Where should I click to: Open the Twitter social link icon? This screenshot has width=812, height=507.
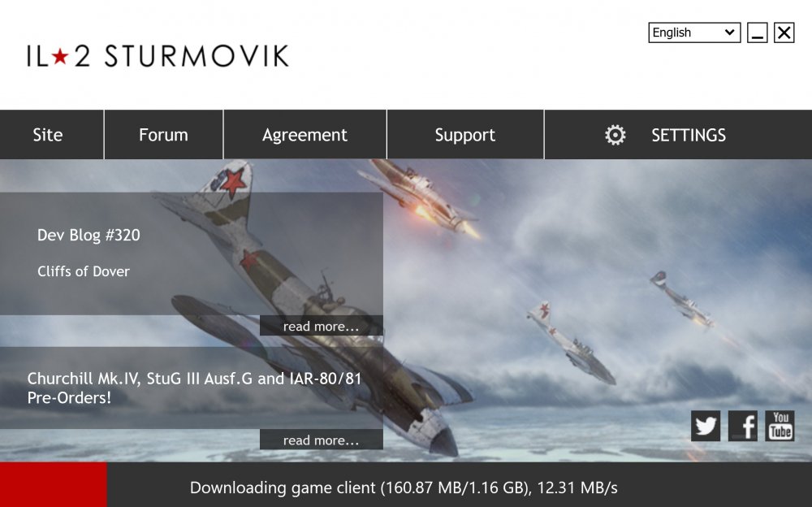[706, 426]
